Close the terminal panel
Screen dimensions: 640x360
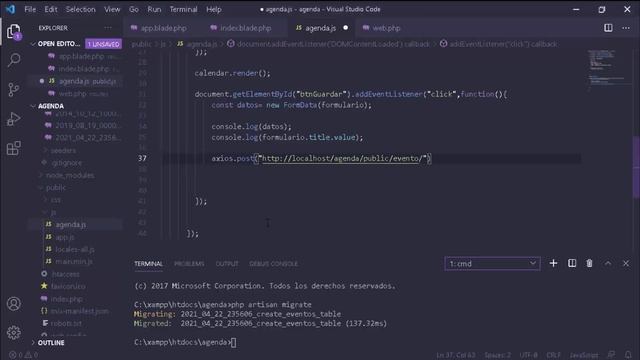626,263
